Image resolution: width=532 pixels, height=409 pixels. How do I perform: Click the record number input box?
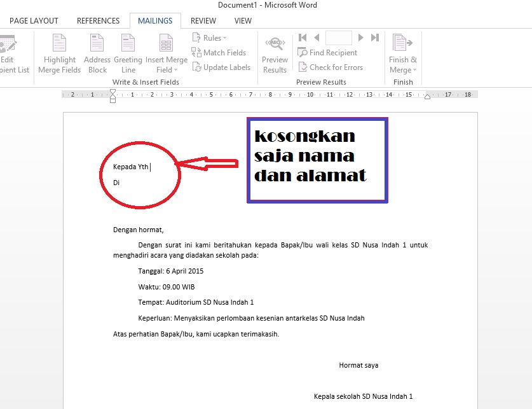339,38
